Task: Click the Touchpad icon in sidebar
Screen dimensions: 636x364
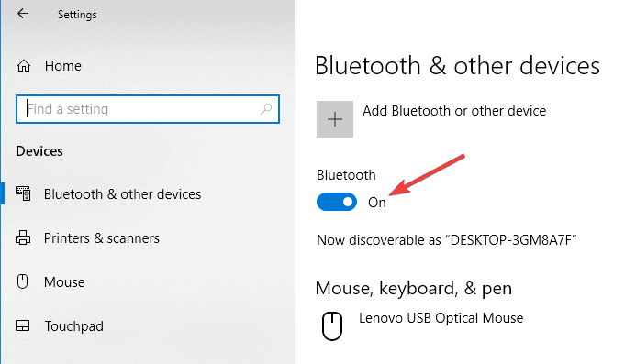Action: click(23, 325)
